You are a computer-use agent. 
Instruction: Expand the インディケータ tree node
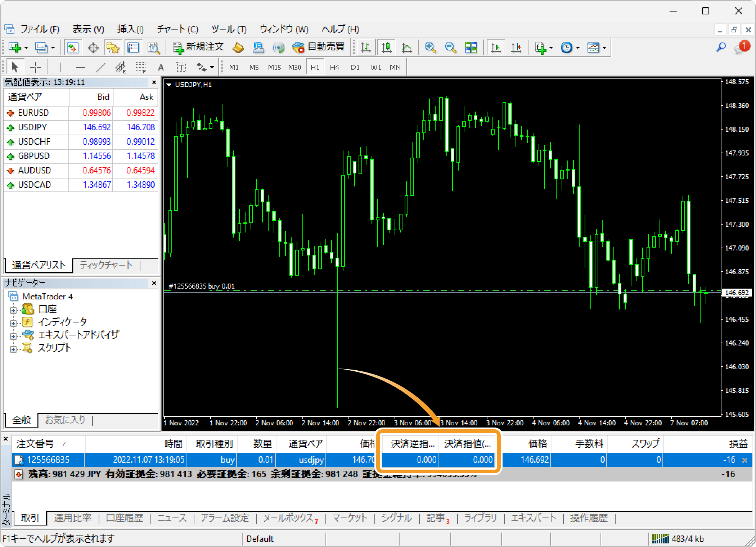tap(13, 323)
